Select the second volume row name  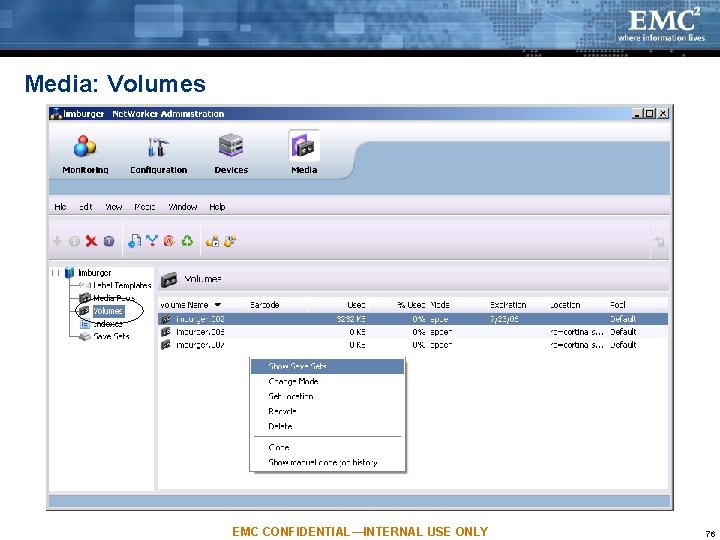[200, 332]
